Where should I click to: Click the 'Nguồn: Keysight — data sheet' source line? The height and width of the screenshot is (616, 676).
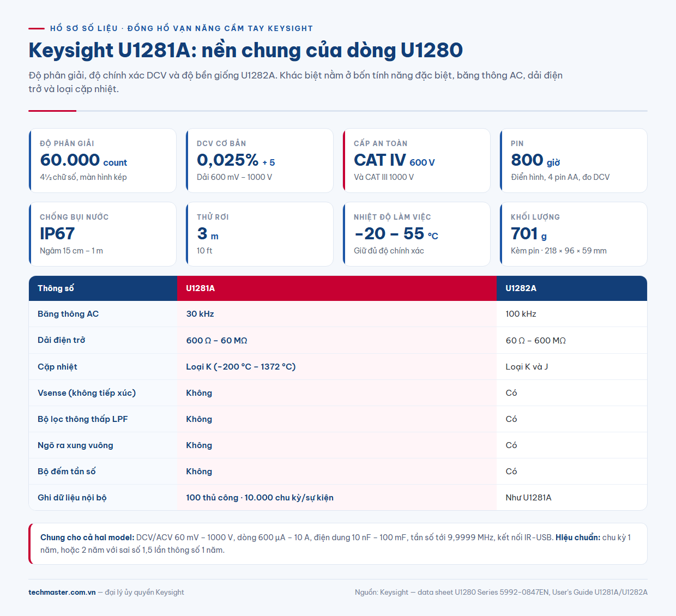tap(501, 592)
